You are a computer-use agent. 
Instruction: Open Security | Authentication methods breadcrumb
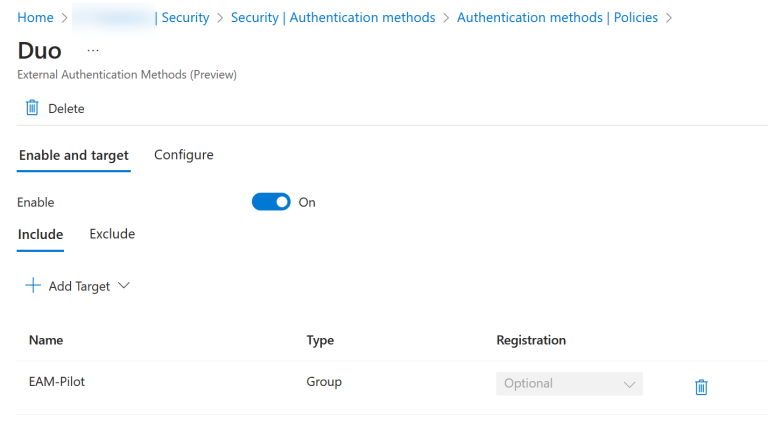coord(333,17)
